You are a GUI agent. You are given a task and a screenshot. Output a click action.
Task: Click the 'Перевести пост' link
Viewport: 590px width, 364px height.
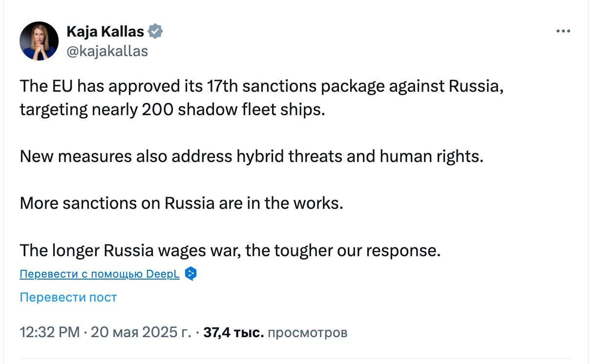pyautogui.click(x=68, y=297)
